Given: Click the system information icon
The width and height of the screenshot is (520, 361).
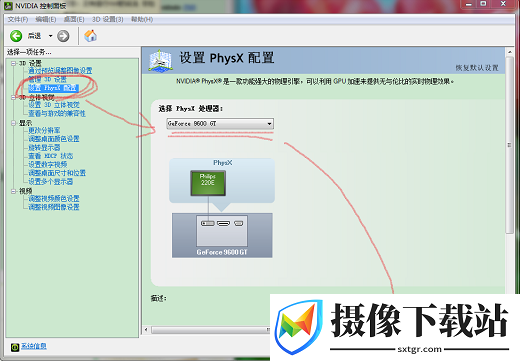Looking at the screenshot, I should tap(15, 347).
